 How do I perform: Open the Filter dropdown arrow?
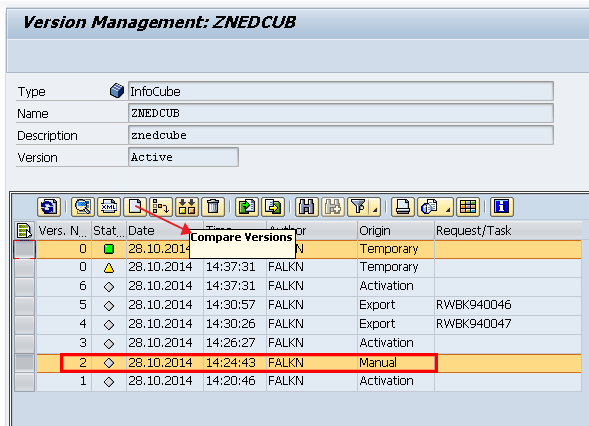click(x=375, y=207)
